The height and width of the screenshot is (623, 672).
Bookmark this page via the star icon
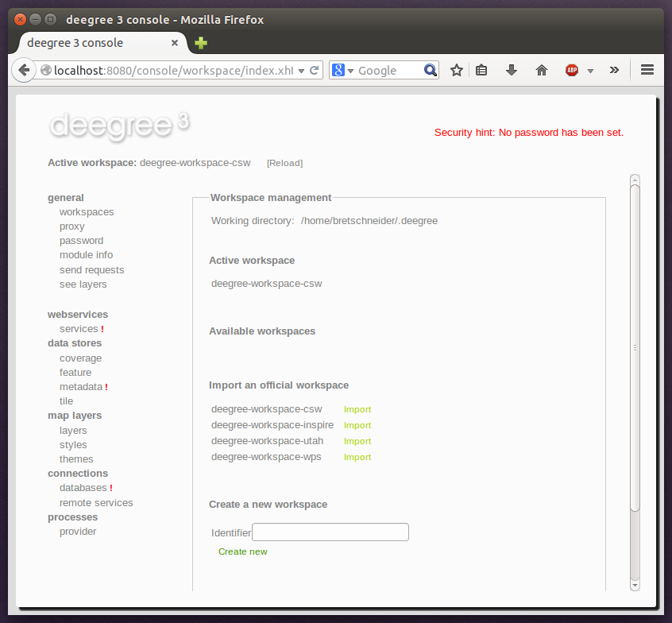click(457, 70)
